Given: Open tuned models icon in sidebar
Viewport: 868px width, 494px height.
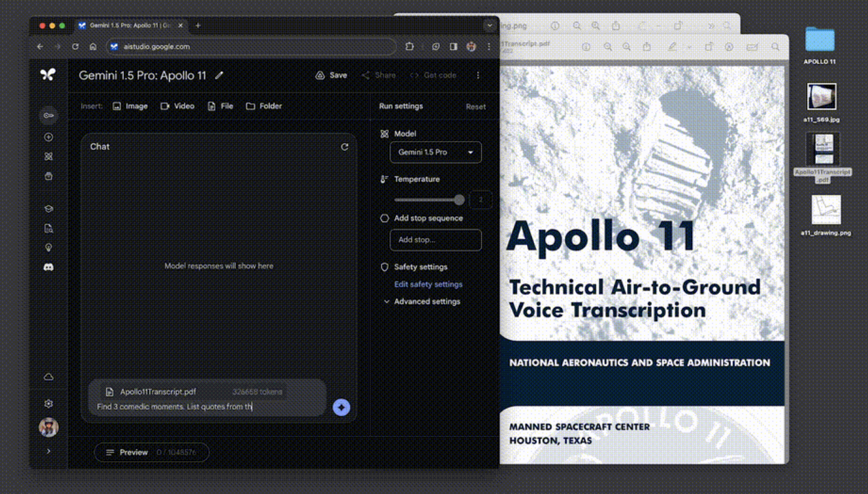Looking at the screenshot, I should coord(49,156).
